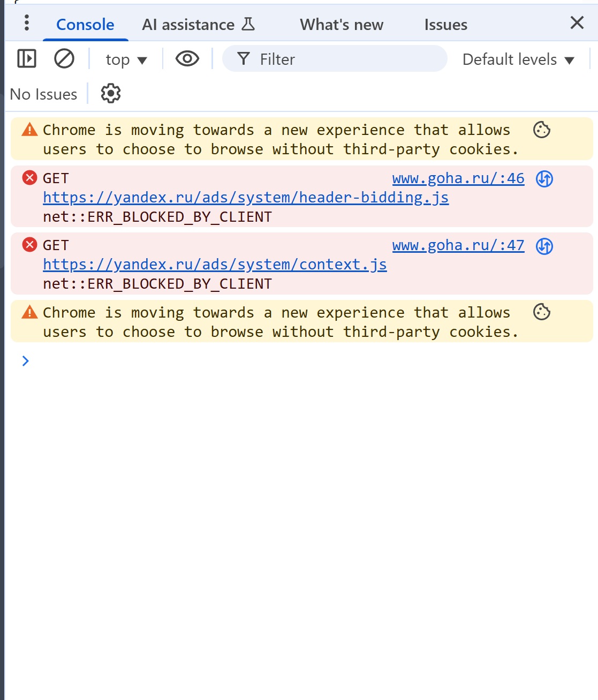This screenshot has height=700, width=598.
Task: Show the context.js request in Network panel
Action: click(x=544, y=246)
